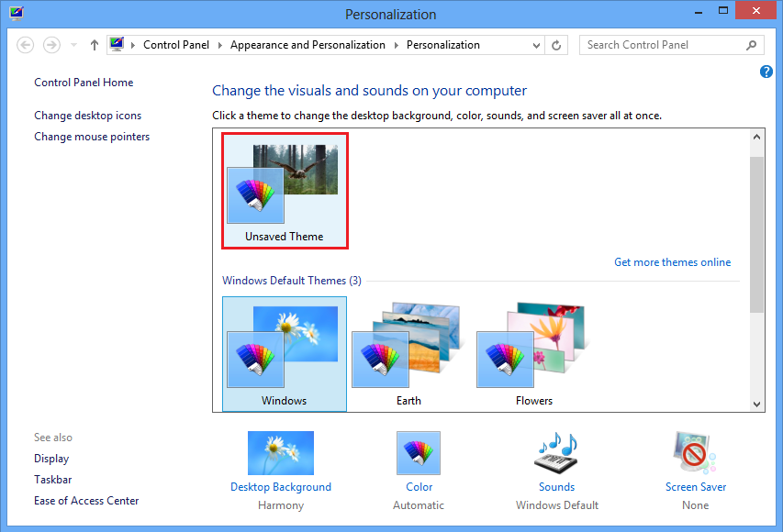This screenshot has height=532, width=783.
Task: Close the Personalization window
Action: [756, 10]
